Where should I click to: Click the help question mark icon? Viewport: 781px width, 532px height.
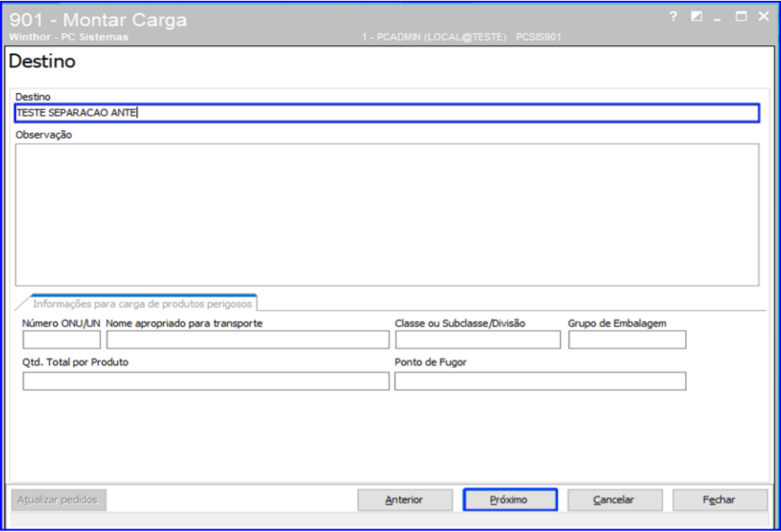point(673,16)
